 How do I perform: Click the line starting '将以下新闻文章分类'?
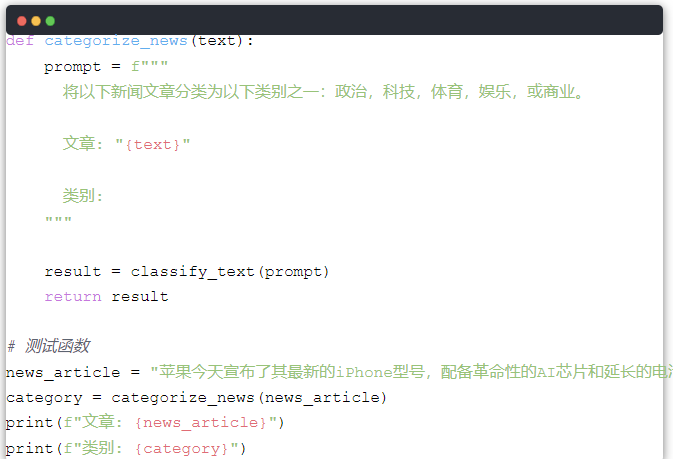pyautogui.click(x=323, y=92)
